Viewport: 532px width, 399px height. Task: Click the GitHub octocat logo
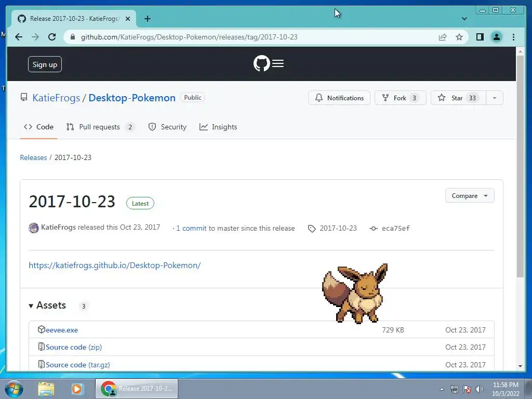click(x=262, y=63)
